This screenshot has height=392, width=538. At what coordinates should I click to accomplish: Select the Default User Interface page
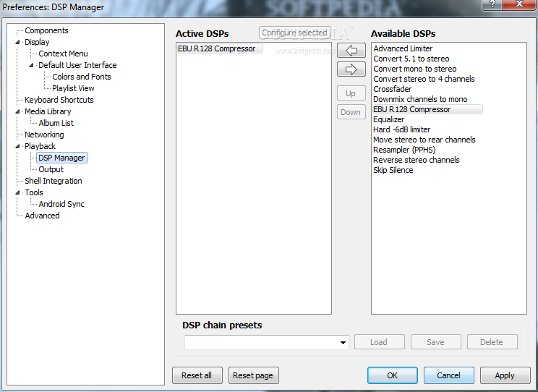77,65
